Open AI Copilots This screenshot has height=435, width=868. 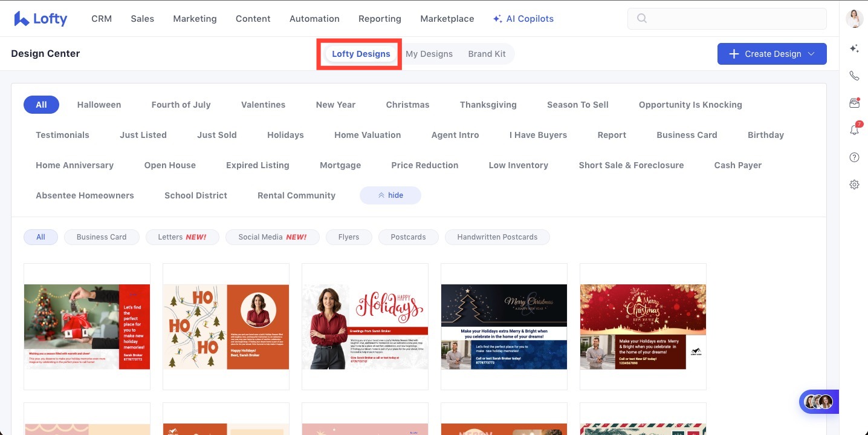(523, 19)
